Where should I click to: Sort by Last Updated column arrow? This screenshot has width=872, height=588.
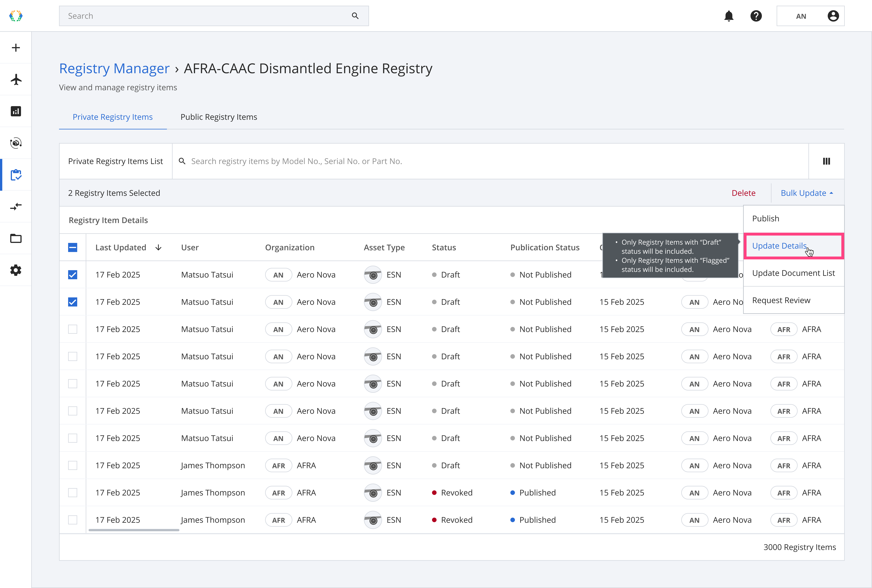158,247
